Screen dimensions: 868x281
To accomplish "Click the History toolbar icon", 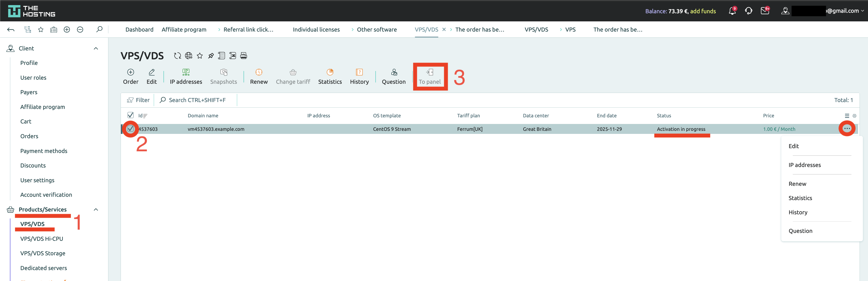I will point(359,72).
